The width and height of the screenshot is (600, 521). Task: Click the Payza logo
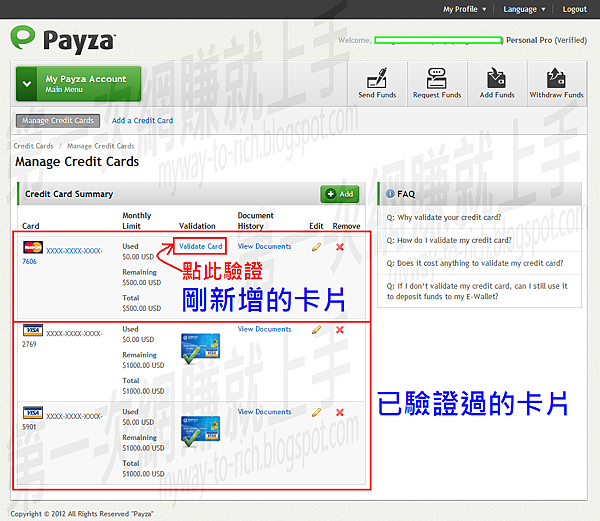pos(63,39)
